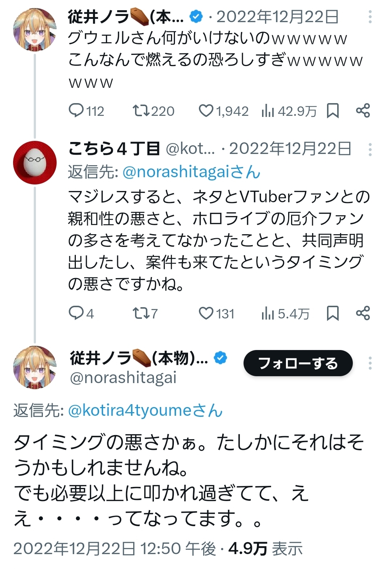Screen dimensions: 392x569
Task: Tap 従井ノラ's avatar on the top tweet
Action: 35,30
